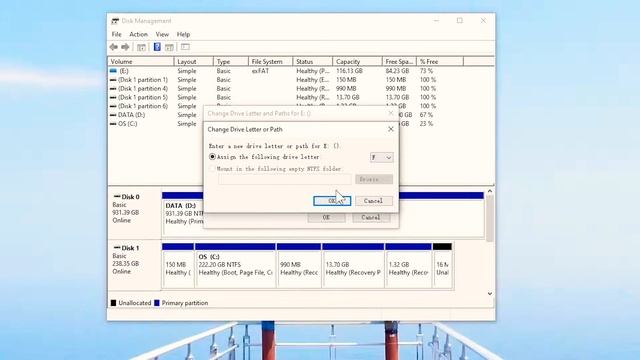Open the Help menu

point(183,34)
